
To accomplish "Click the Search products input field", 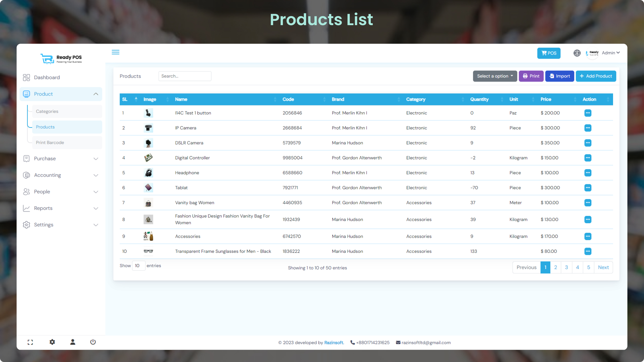I will point(185,76).
